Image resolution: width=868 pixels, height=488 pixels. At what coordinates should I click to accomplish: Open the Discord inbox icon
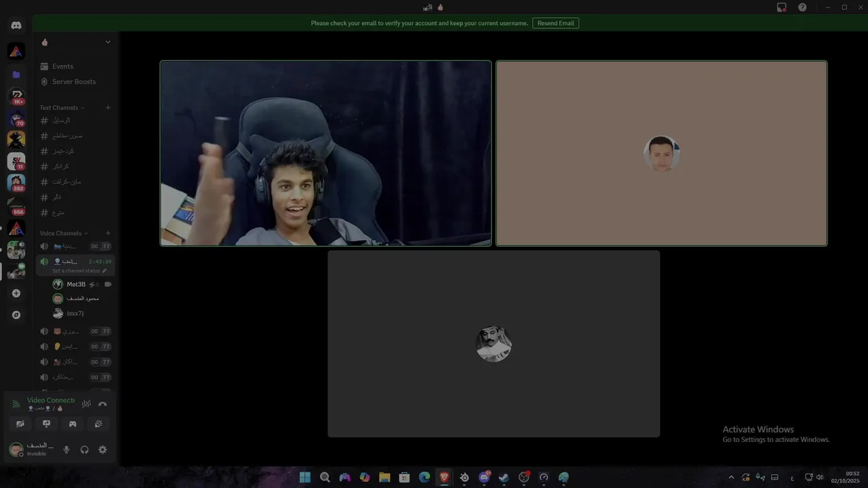pyautogui.click(x=782, y=7)
